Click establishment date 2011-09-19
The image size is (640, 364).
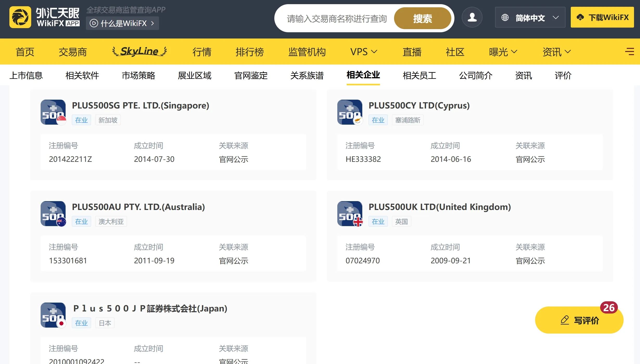click(x=154, y=260)
